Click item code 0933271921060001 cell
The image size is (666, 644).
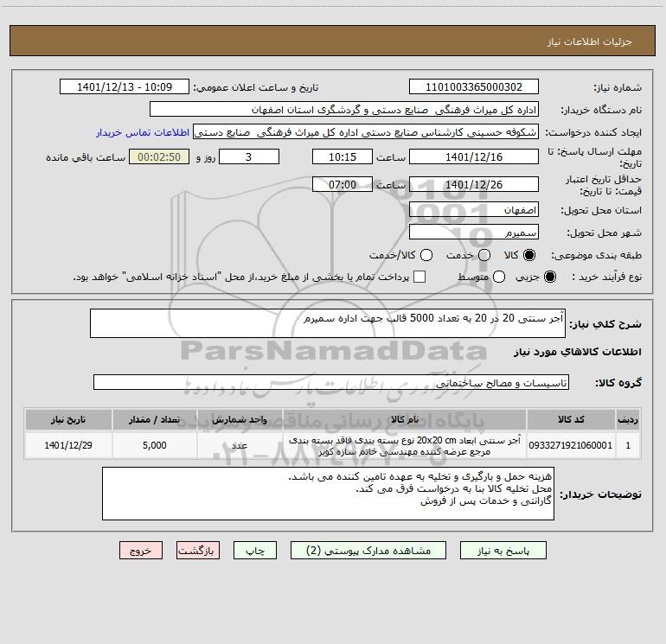[x=571, y=445]
